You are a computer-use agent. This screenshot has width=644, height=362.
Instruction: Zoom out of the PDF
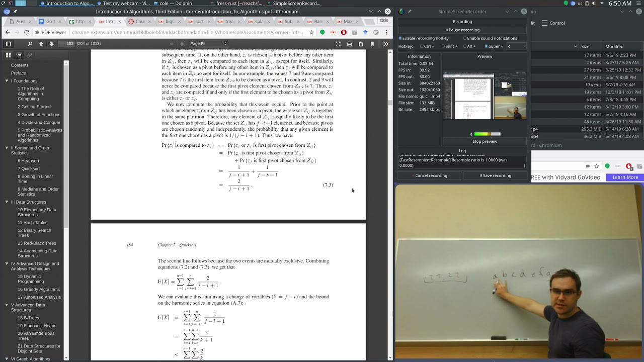(172, 44)
